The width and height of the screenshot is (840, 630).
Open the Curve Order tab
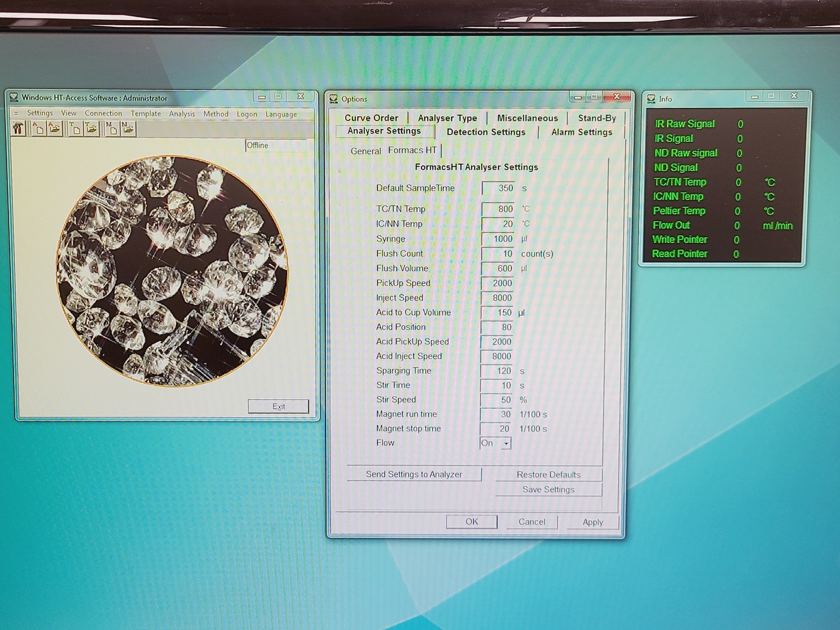[371, 118]
